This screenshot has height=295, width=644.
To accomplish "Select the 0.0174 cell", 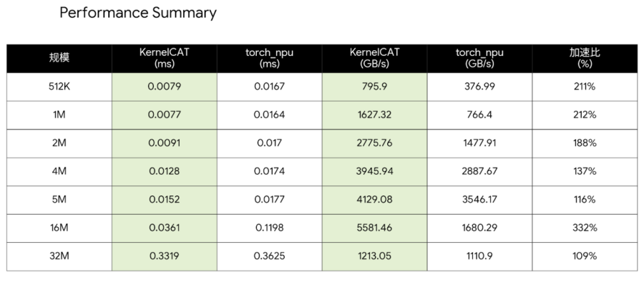I will (269, 172).
